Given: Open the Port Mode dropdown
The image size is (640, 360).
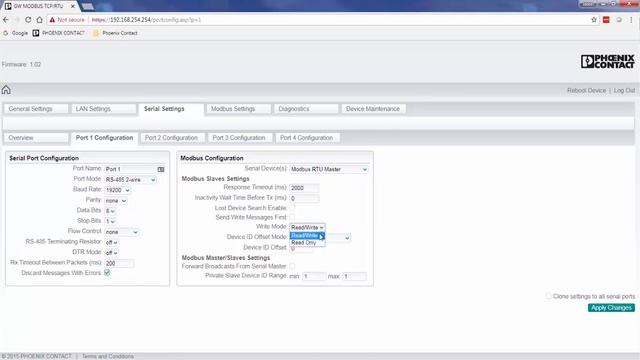Looking at the screenshot, I should tap(130, 180).
